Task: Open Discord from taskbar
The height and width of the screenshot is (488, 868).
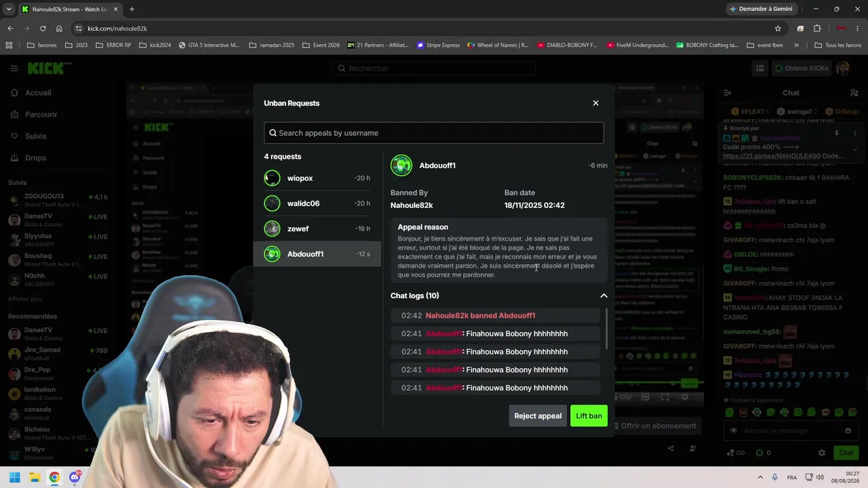Action: (75, 477)
